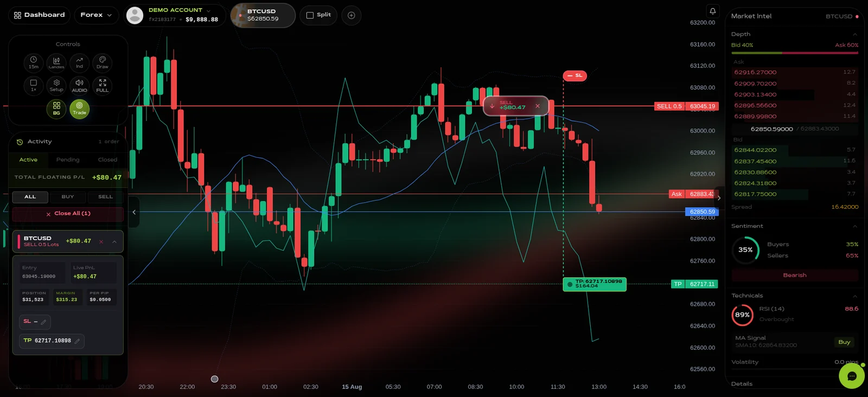Switch to the Pending orders tab

pos(68,160)
